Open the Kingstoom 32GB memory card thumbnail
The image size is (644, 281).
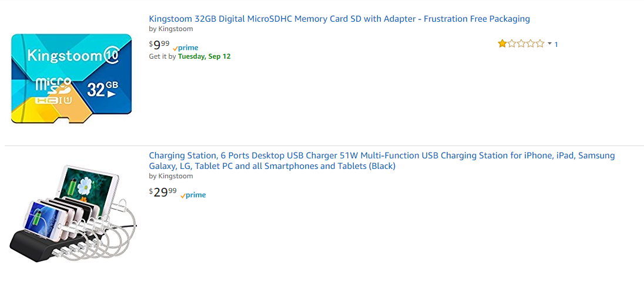[x=71, y=78]
